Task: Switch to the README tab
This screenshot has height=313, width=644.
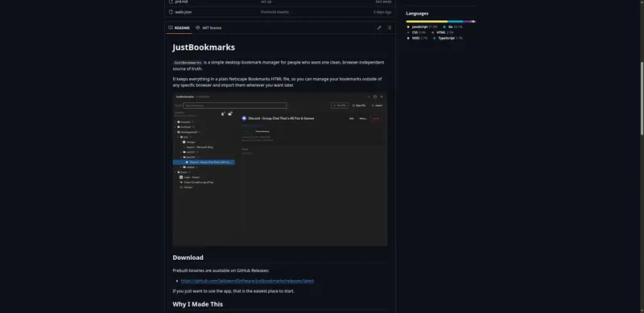Action: tap(179, 28)
